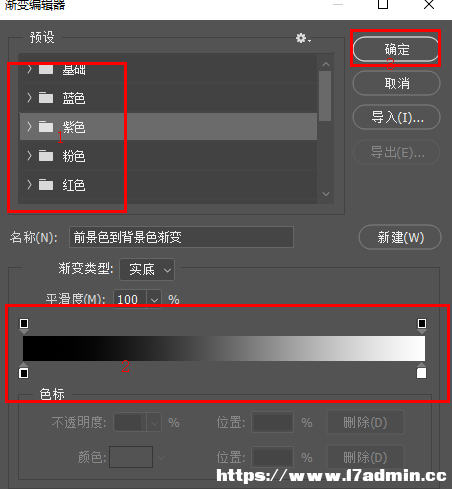Open the presets gear settings menu

(x=303, y=38)
